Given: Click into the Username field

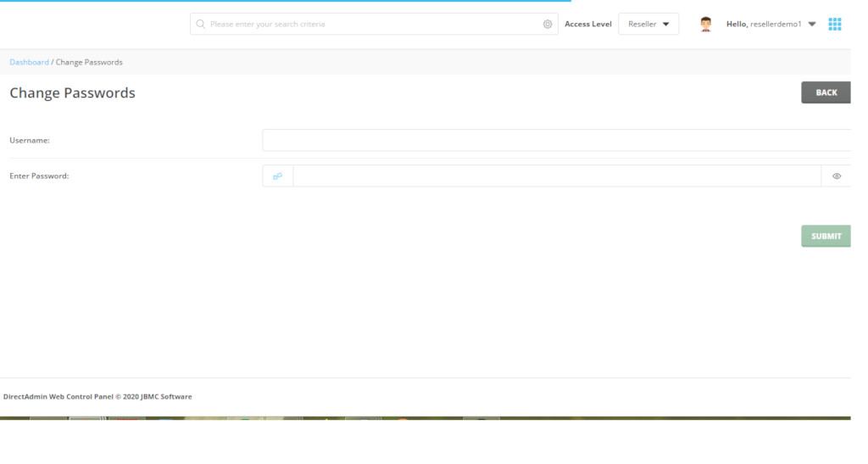Looking at the screenshot, I should 556,140.
